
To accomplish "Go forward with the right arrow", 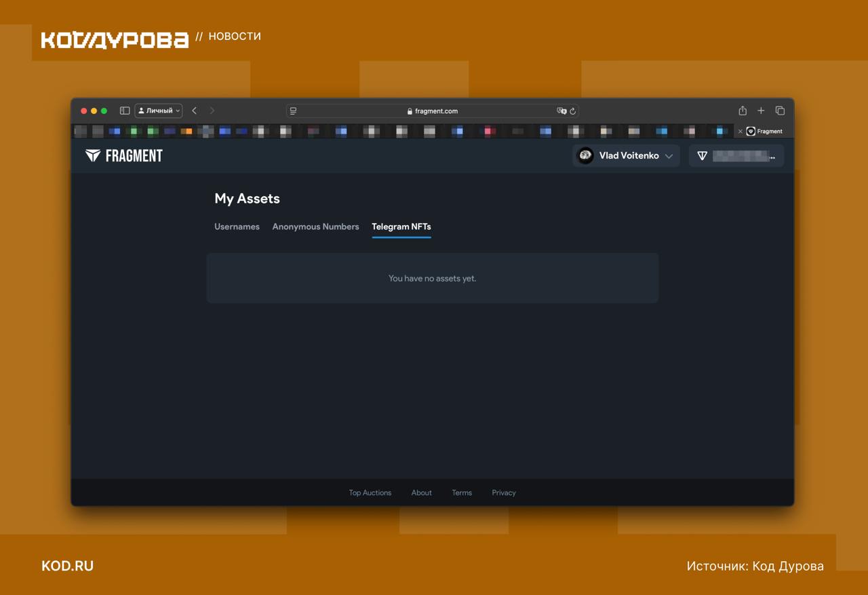I will [x=212, y=111].
